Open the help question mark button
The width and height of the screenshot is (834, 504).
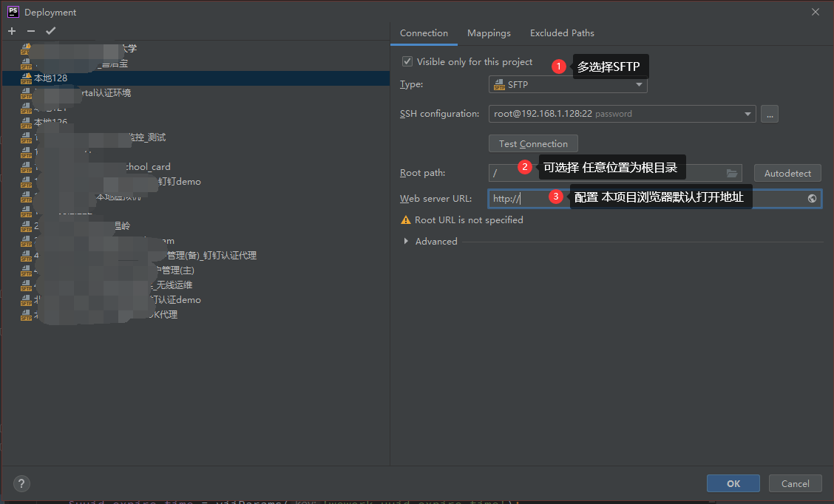coord(21,483)
